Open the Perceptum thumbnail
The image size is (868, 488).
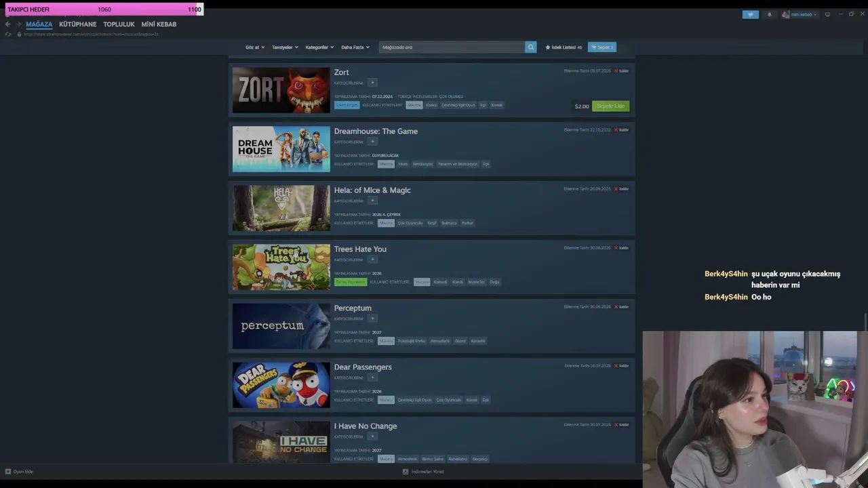tap(281, 326)
